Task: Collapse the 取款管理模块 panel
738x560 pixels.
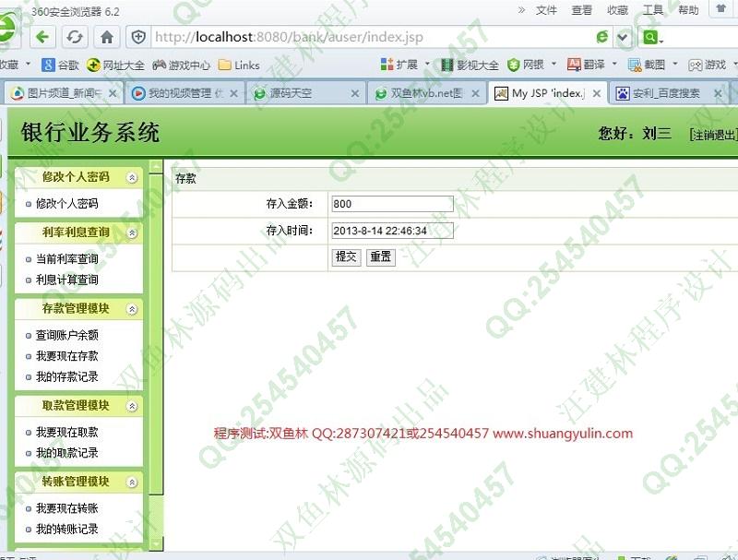Action: (132, 406)
